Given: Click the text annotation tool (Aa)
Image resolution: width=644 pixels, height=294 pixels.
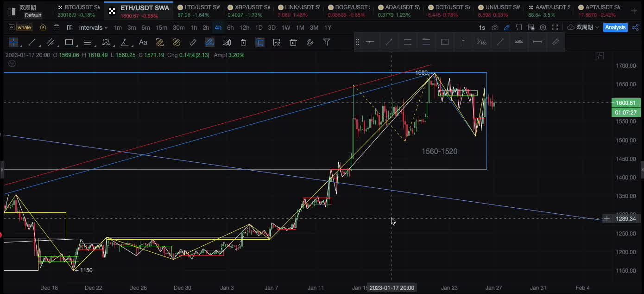Looking at the screenshot, I should pyautogui.click(x=143, y=42).
